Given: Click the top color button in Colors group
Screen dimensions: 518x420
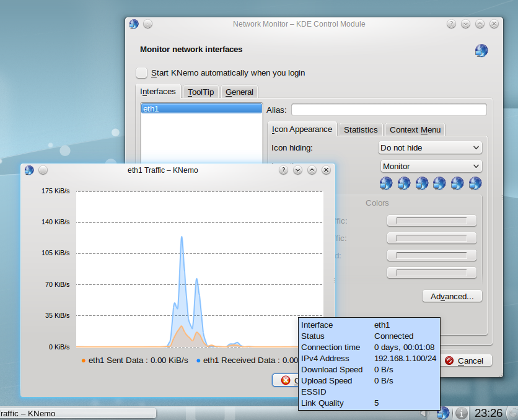Looking at the screenshot, I should tap(431, 221).
